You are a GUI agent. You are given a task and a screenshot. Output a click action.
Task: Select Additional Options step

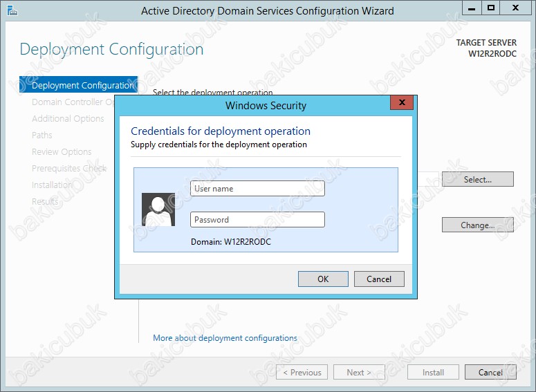point(68,119)
